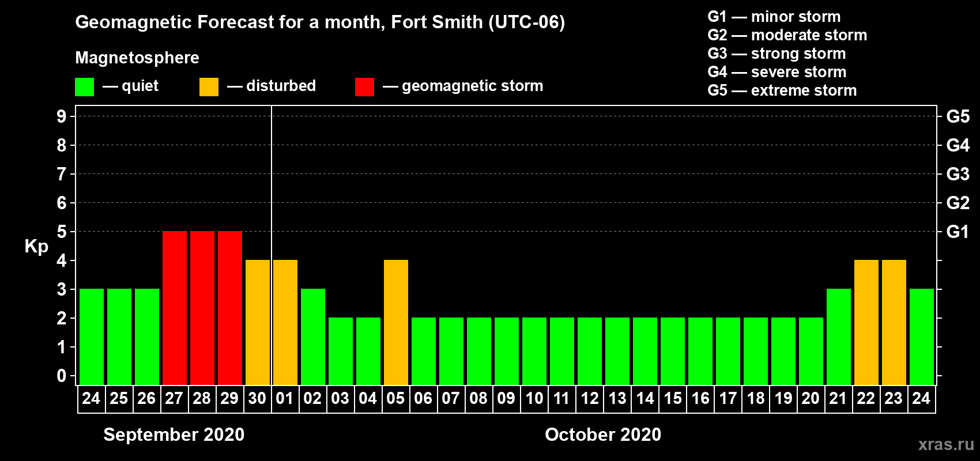Click the G1 right-axis label
980x461 pixels.
click(958, 232)
